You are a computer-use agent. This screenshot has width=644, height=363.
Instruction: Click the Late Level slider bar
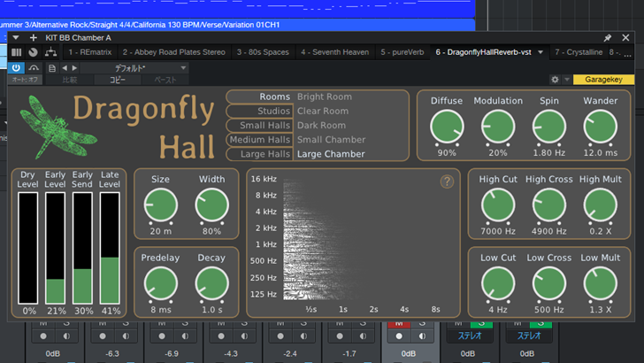click(110, 248)
